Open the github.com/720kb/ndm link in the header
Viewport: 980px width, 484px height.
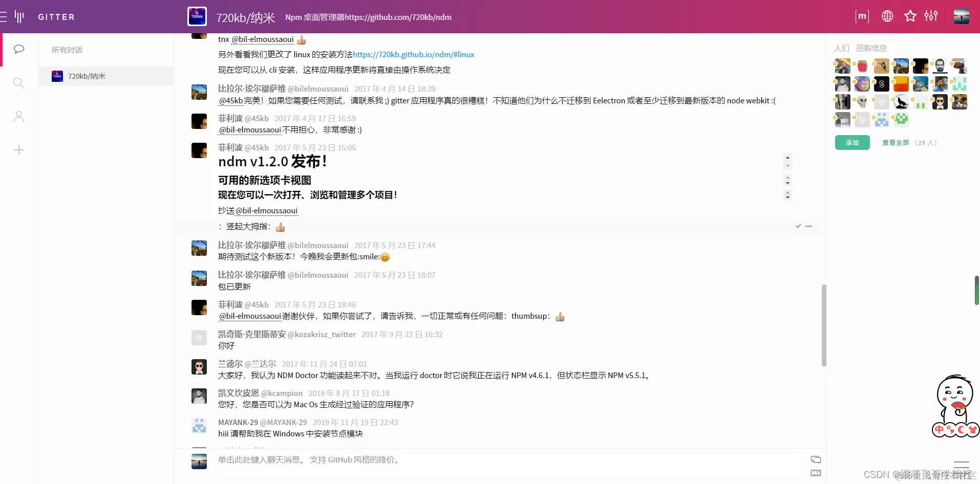point(398,17)
